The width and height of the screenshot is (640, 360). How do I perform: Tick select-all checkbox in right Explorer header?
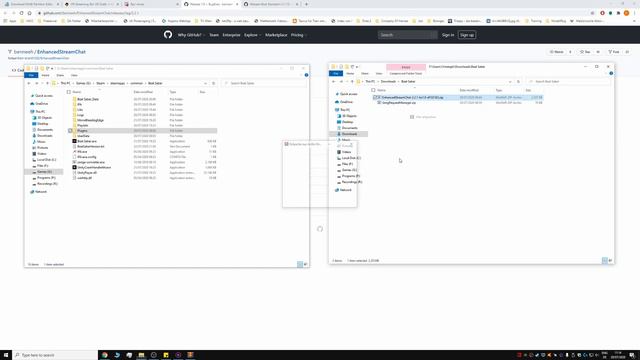tap(373, 90)
